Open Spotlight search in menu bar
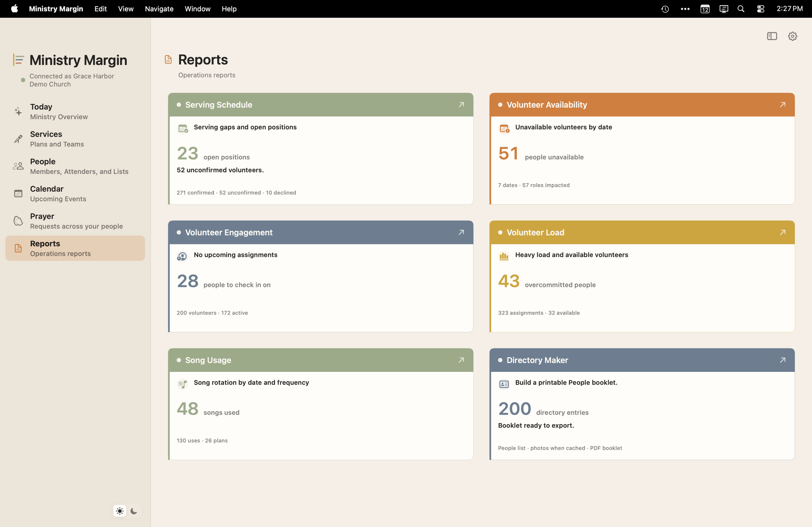 tap(741, 9)
